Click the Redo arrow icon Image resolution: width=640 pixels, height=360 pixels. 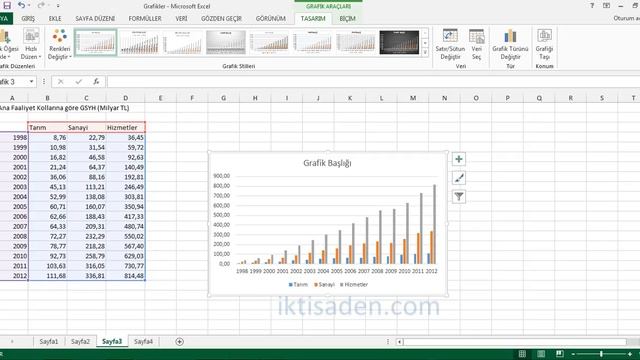tap(41, 6)
